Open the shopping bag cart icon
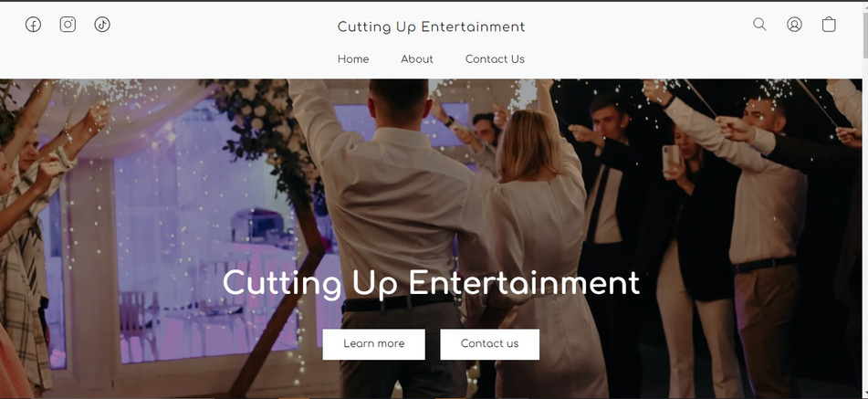The height and width of the screenshot is (399, 868). pos(829,25)
